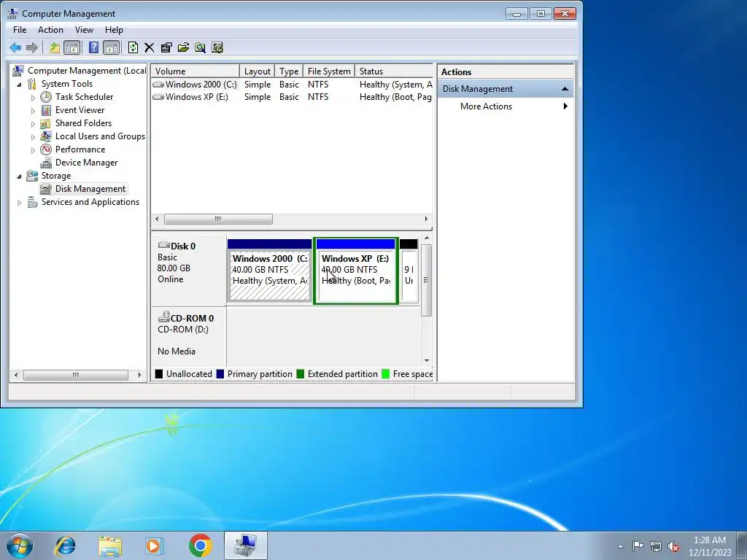Viewport: 747px width, 560px height.
Task: Click the Up one level folder icon
Action: (54, 47)
